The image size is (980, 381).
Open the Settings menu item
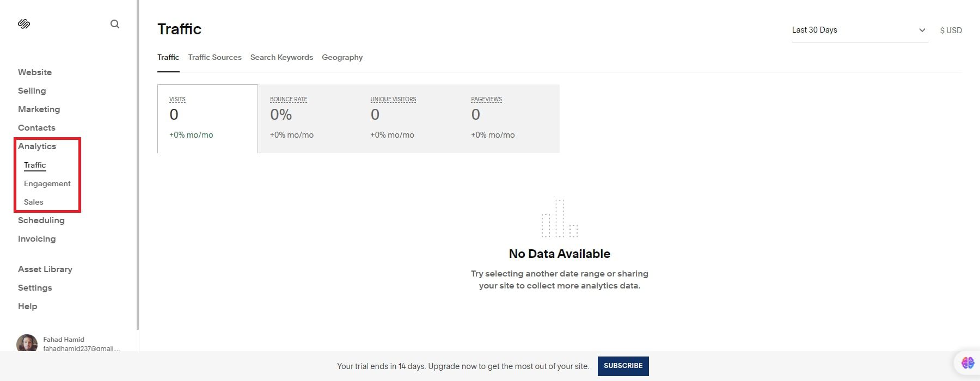coord(35,288)
